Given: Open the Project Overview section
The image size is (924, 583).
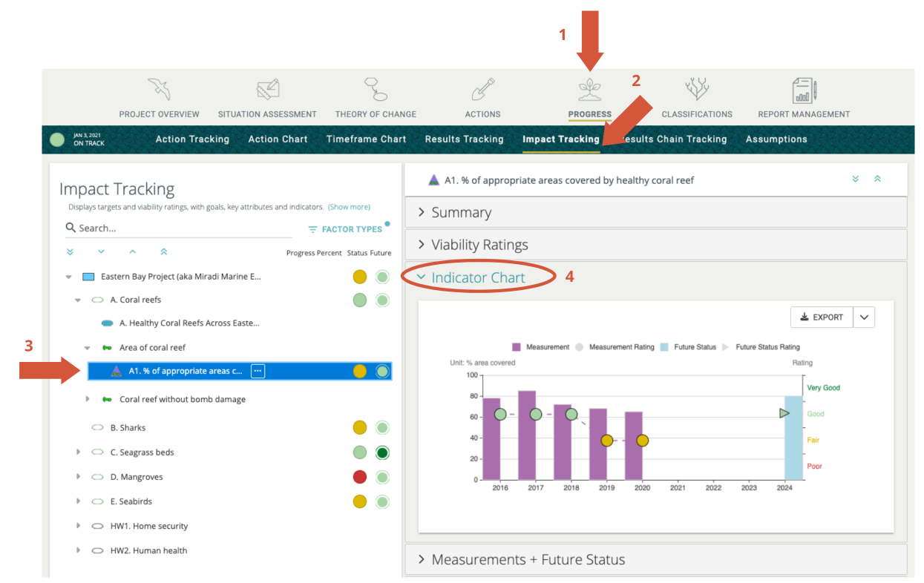Looking at the screenshot, I should coord(159,96).
